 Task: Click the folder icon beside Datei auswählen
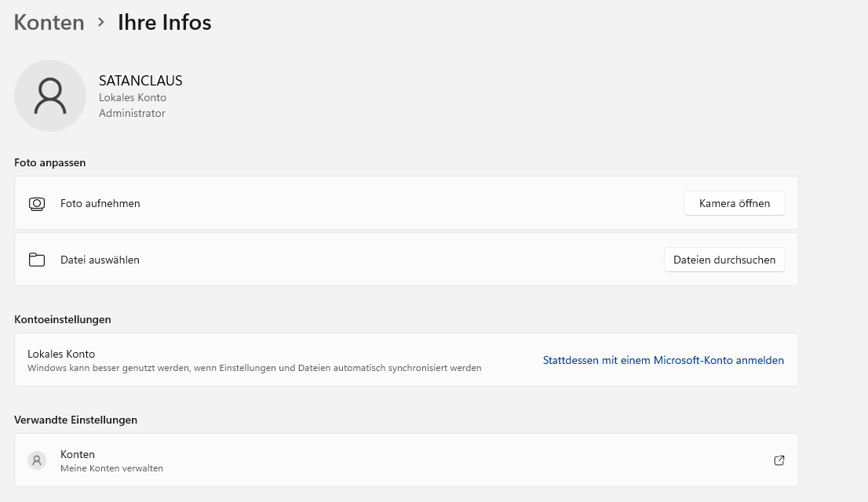[x=37, y=260]
